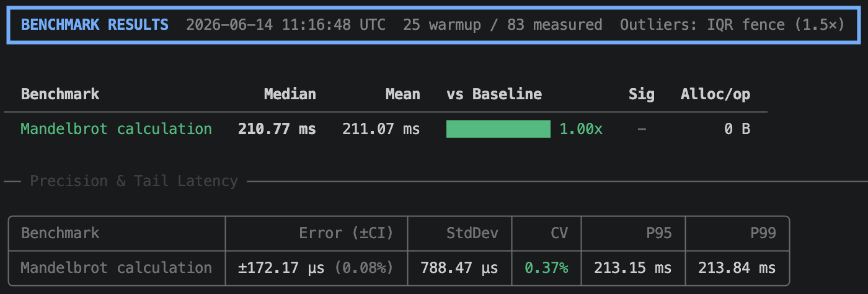Click the Error (±CI) column header
The height and width of the screenshot is (294, 868).
click(x=346, y=233)
